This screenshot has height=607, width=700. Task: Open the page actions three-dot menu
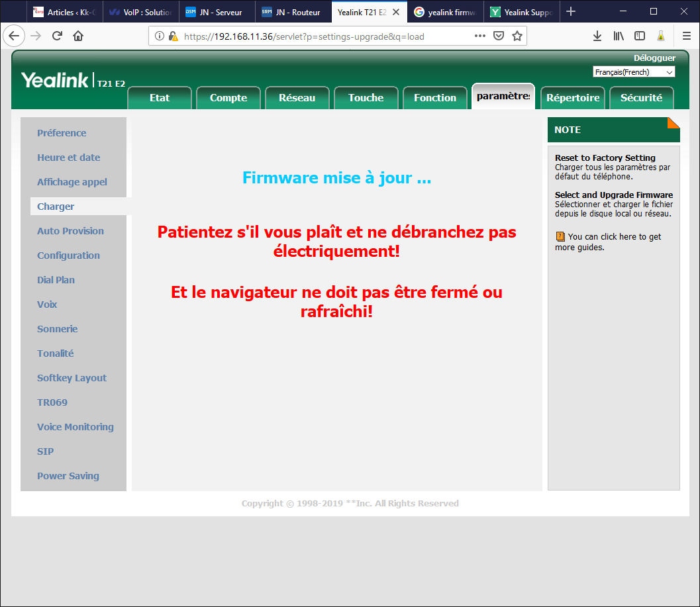481,36
